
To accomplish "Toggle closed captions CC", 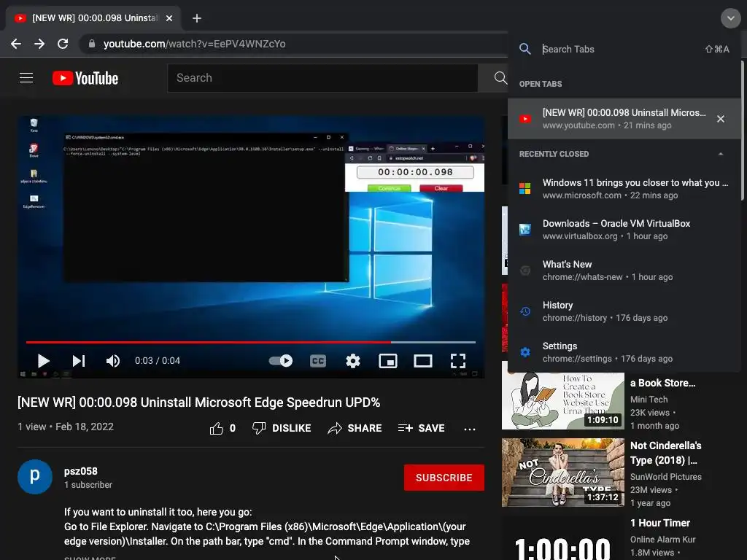I will pyautogui.click(x=318, y=361).
